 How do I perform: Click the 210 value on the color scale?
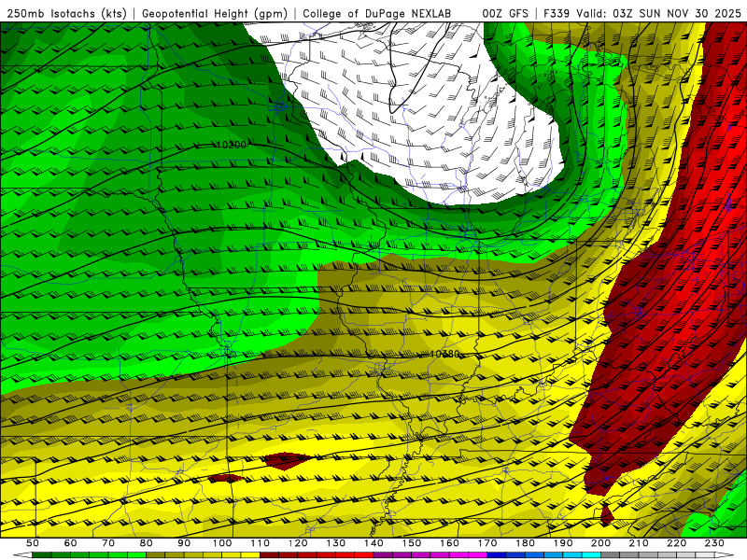(x=639, y=543)
